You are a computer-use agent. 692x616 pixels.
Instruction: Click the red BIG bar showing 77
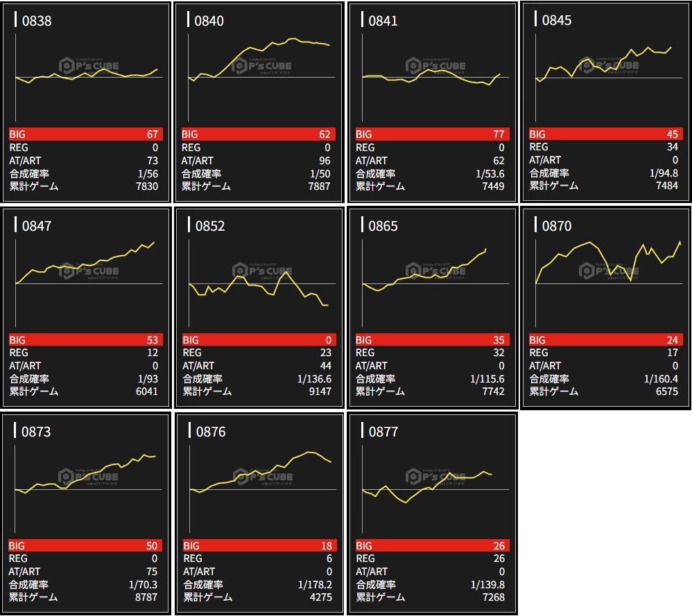click(x=431, y=134)
